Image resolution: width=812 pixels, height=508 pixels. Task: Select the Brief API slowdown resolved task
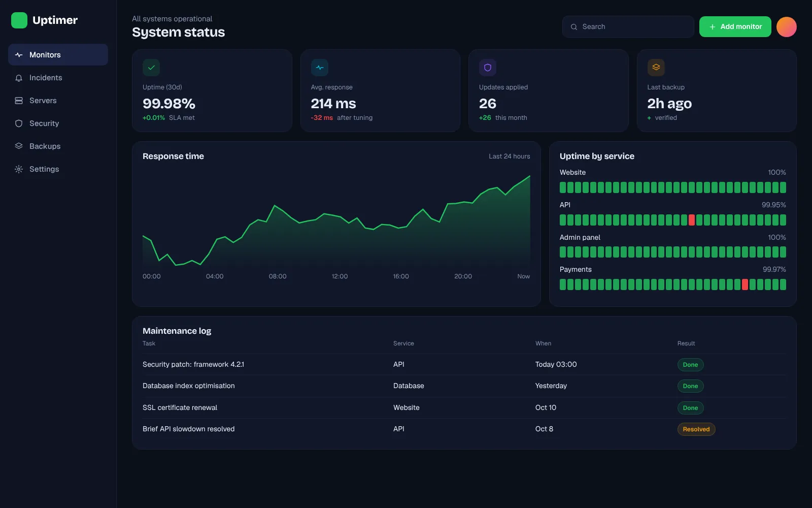(189, 429)
